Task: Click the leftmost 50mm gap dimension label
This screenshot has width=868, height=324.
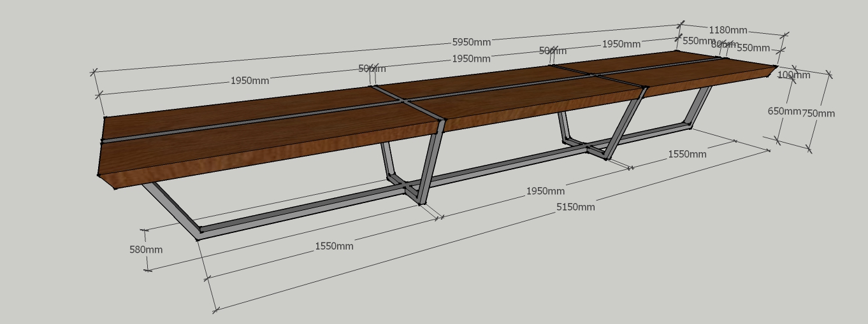Action: (x=372, y=69)
